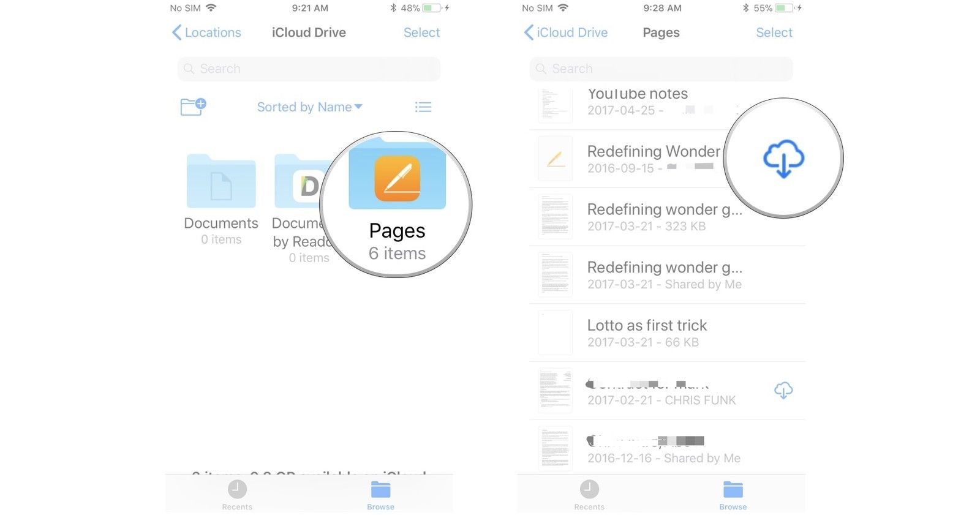The height and width of the screenshot is (515, 980).
Task: Focus the Pages folder search field
Action: point(661,69)
